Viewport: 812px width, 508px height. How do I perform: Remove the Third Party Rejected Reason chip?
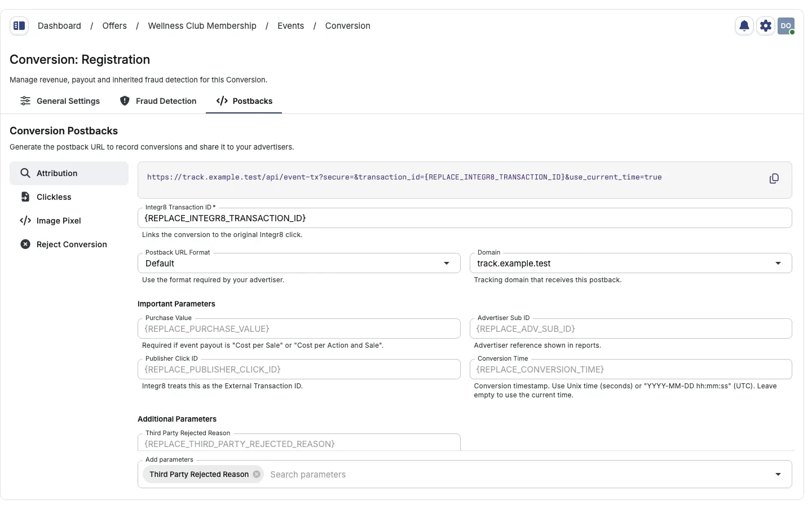257,474
